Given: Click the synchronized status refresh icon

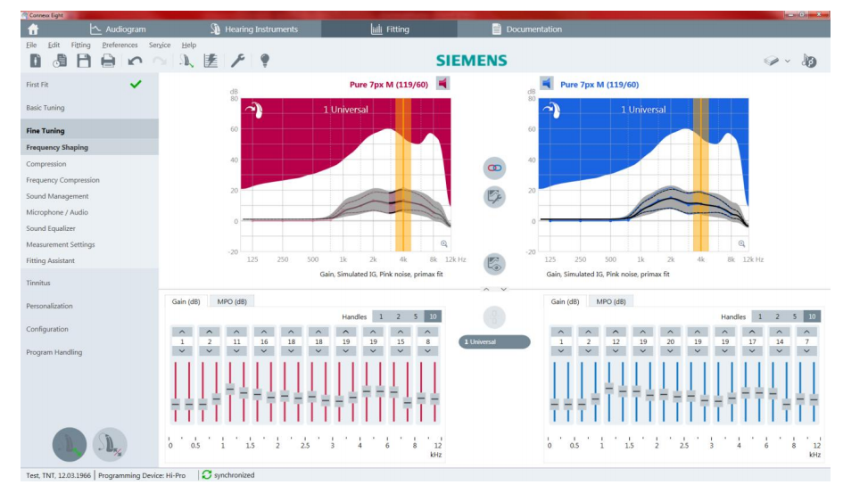Looking at the screenshot, I should (x=207, y=475).
